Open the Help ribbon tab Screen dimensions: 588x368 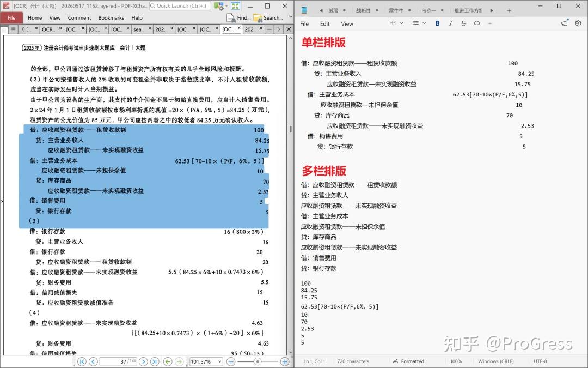(137, 17)
